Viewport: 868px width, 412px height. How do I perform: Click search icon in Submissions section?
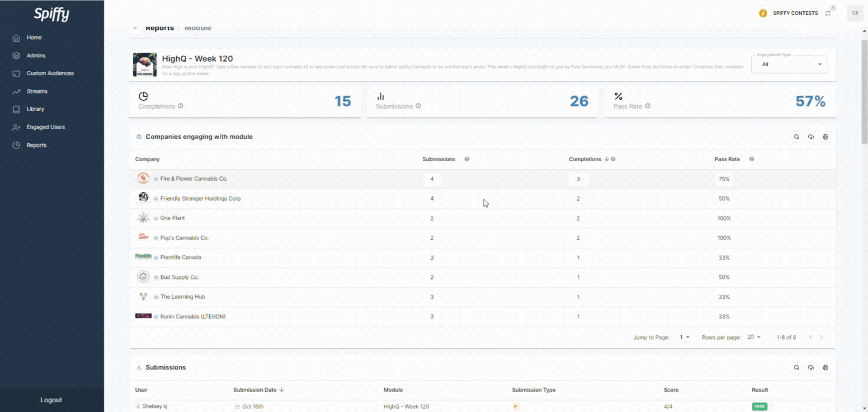tap(796, 368)
